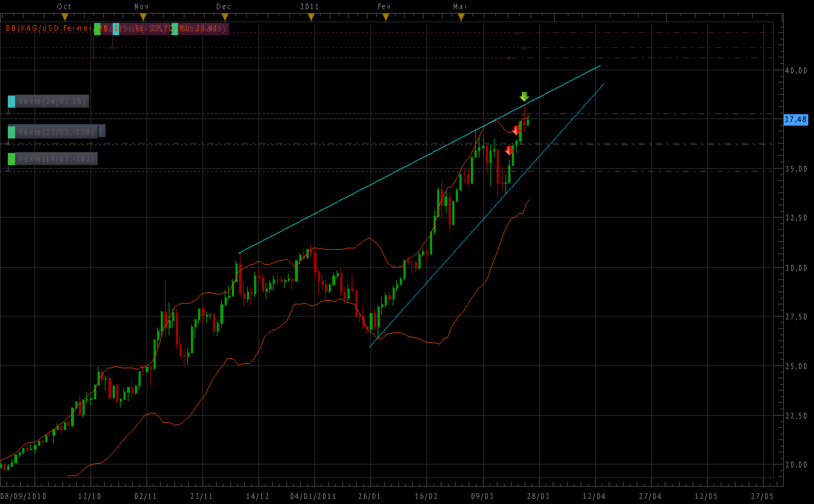Click the 28/03 date on time axis
814x504 pixels.
[538, 496]
